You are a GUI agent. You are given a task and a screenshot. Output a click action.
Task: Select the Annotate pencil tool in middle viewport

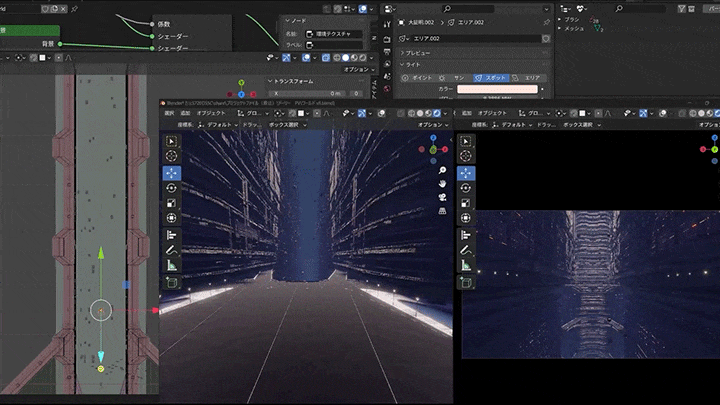point(172,250)
